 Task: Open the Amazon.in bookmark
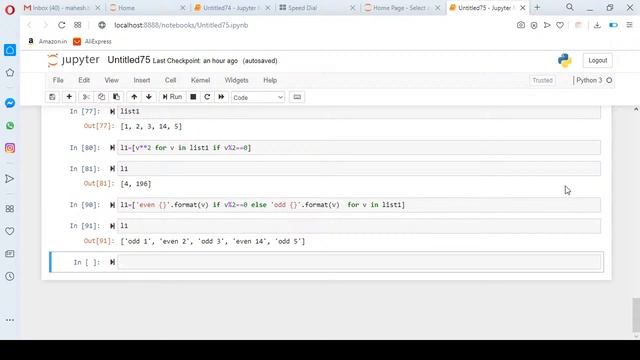[x=47, y=41]
